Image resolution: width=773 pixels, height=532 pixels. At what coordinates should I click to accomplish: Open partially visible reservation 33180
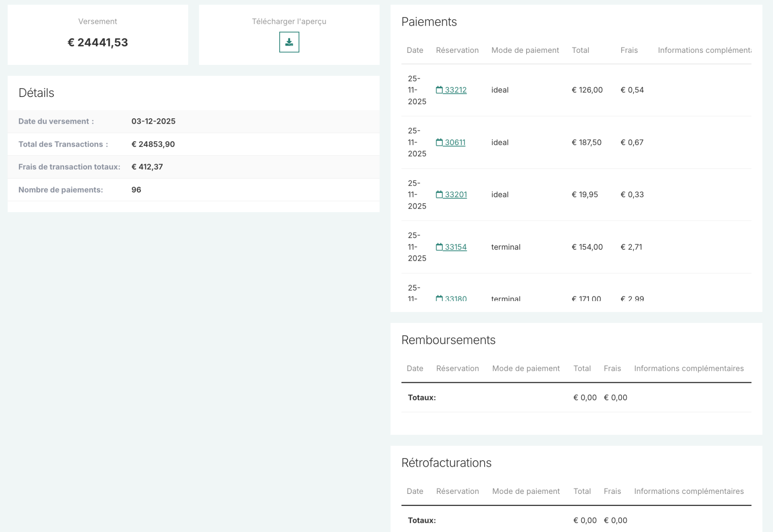tap(456, 298)
